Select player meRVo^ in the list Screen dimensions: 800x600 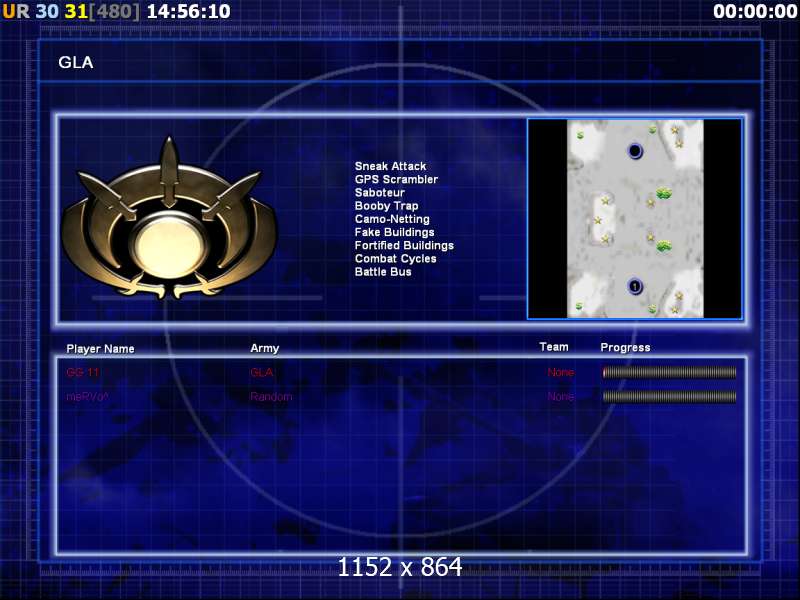click(x=87, y=396)
